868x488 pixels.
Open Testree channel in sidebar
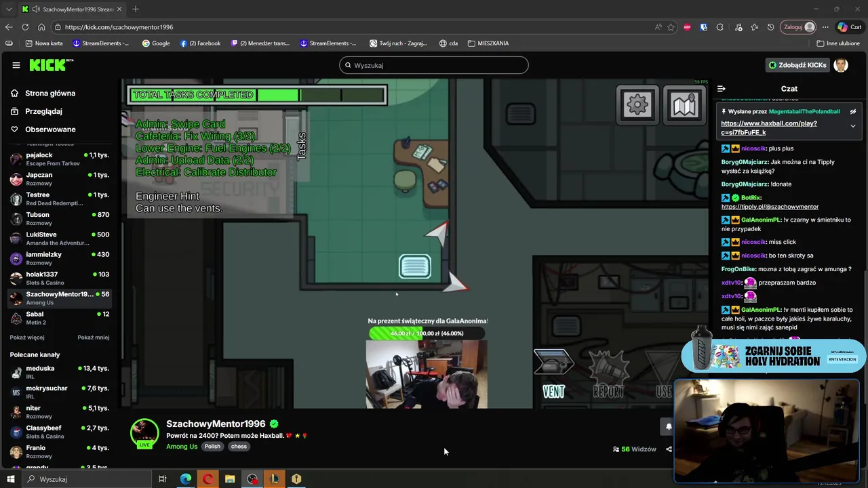60,199
